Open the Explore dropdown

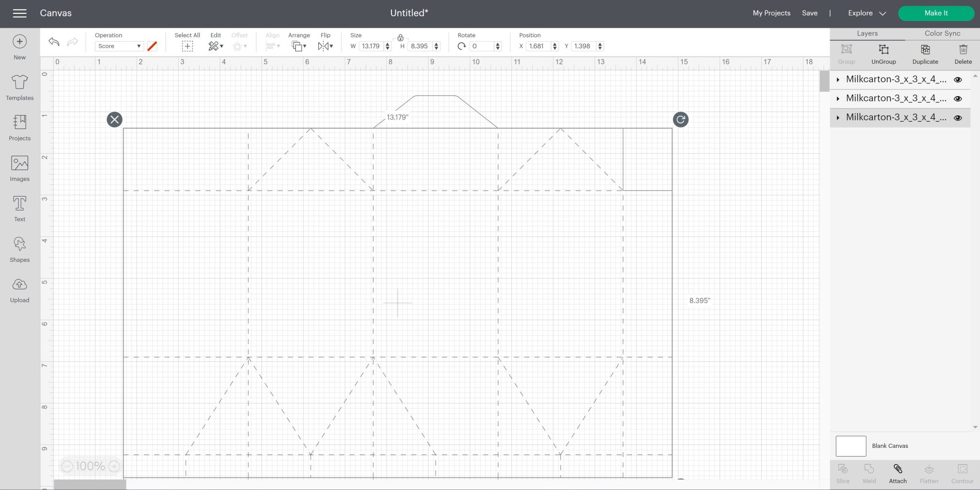click(867, 13)
